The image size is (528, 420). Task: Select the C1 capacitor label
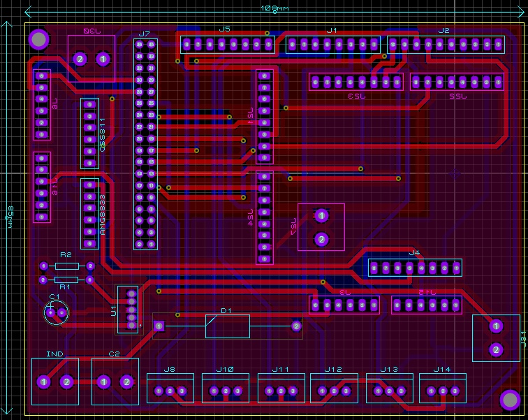click(x=54, y=297)
